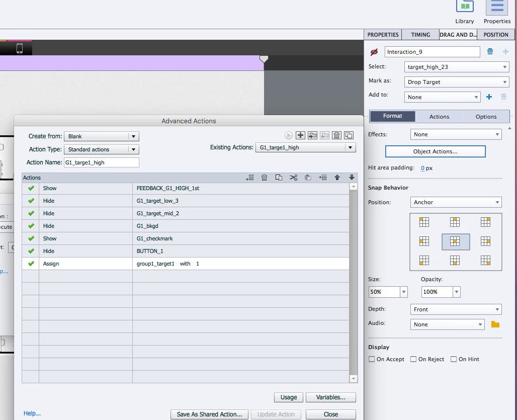Delete the action with top trash icon
Image resolution: width=517 pixels, height=420 pixels.
[336, 135]
